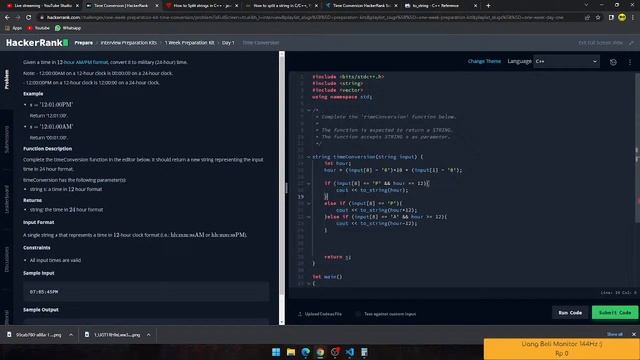Open the Day 1 breadcrumb link

coord(228,43)
